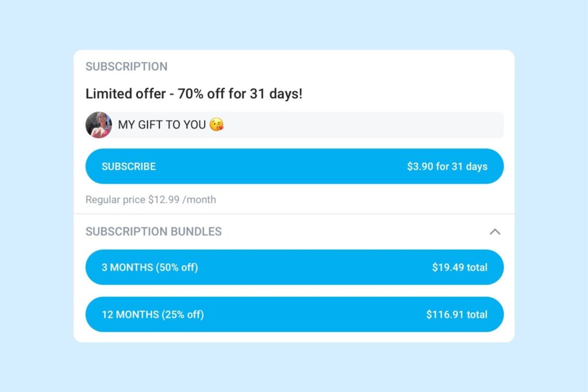Click the creator's profile avatar
Image resolution: width=588 pixels, height=392 pixels.
[98, 125]
